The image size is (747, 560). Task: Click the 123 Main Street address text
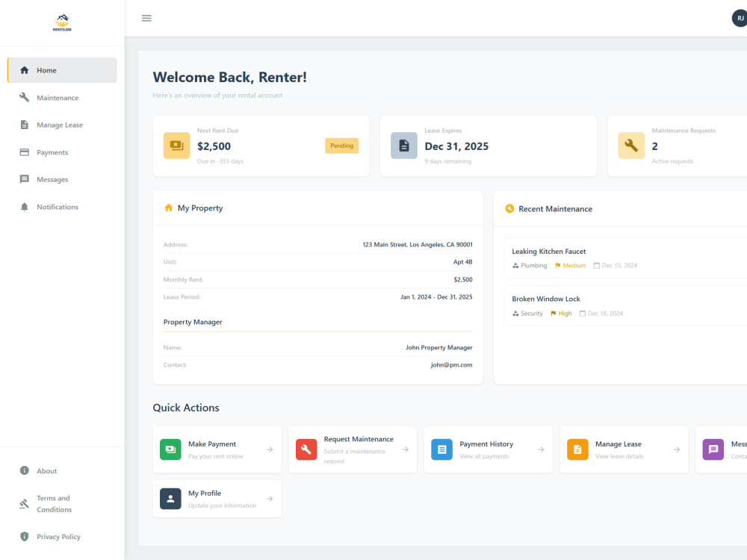pos(418,244)
